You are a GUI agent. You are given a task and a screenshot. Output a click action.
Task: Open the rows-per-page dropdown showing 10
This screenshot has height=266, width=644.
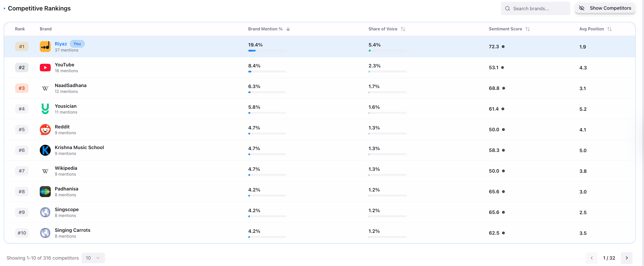(x=93, y=258)
